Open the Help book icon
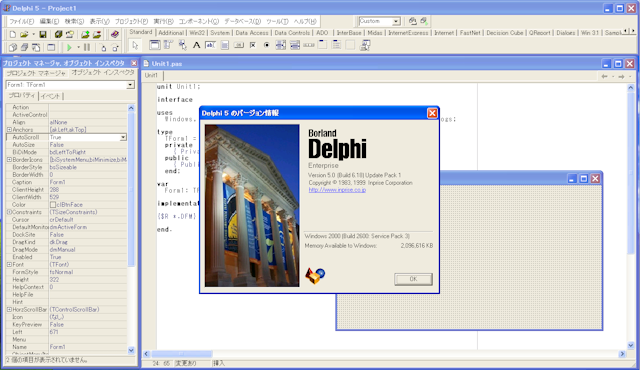Image resolution: width=640 pixels, height=370 pixels. [115, 35]
